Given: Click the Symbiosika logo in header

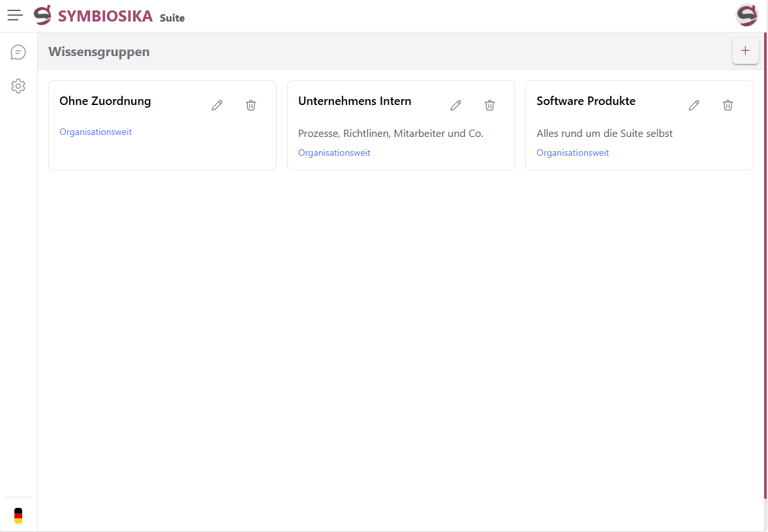Looking at the screenshot, I should tap(42, 15).
